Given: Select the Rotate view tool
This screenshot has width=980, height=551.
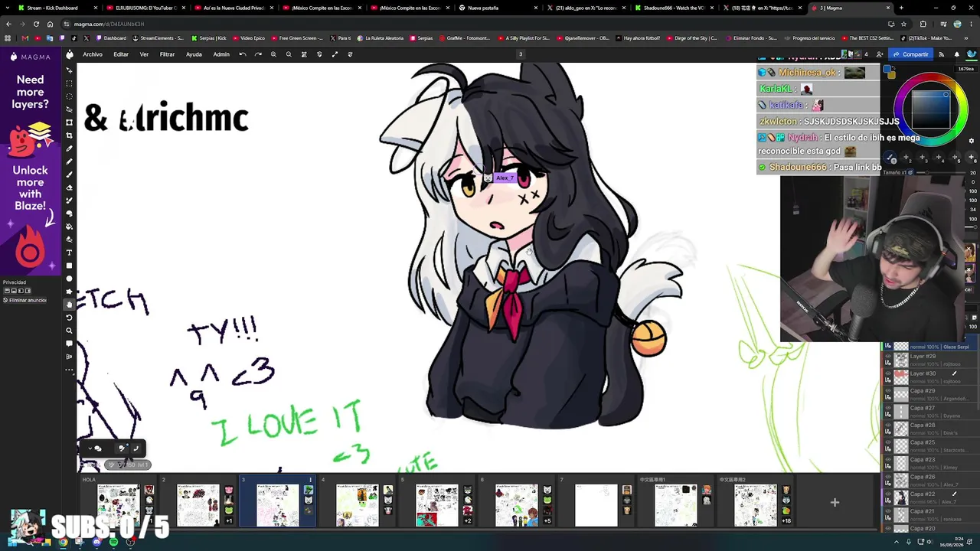Looking at the screenshot, I should 69,318.
